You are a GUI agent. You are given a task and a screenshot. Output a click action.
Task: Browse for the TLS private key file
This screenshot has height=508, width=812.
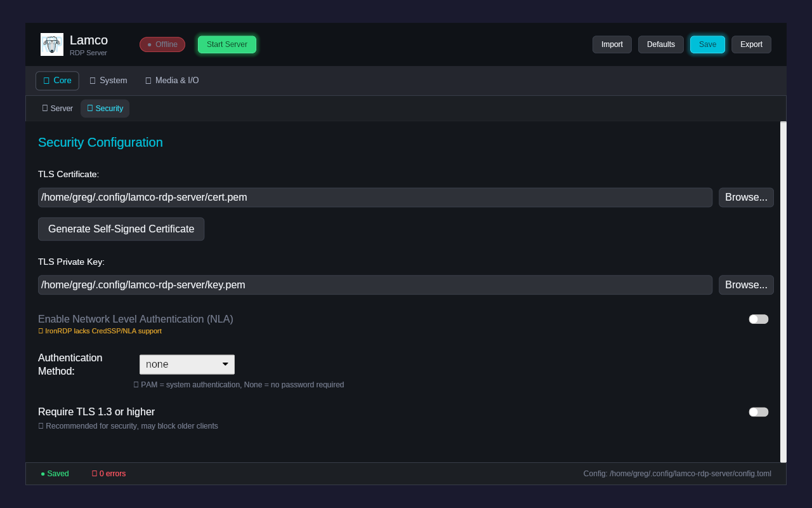click(x=746, y=284)
